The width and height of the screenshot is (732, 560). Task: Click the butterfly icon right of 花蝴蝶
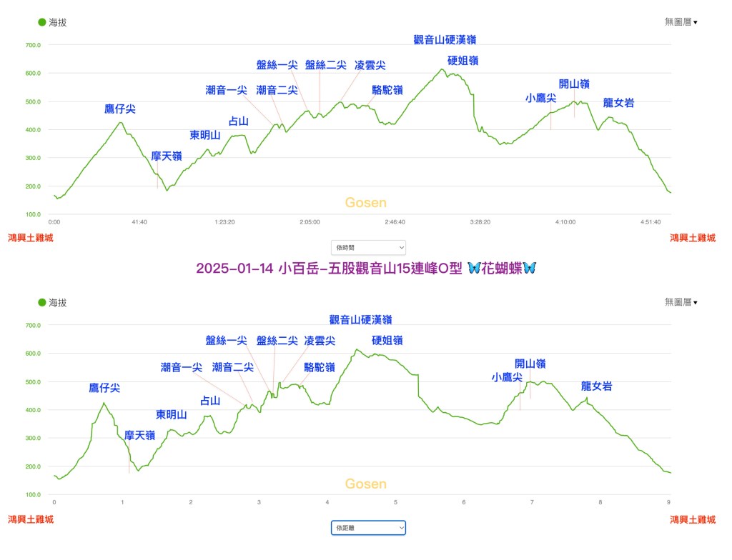(529, 268)
